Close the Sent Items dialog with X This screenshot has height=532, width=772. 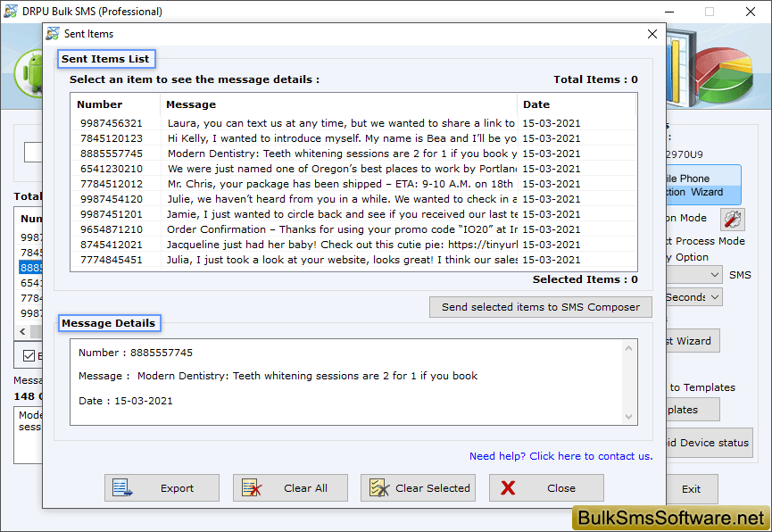[652, 34]
